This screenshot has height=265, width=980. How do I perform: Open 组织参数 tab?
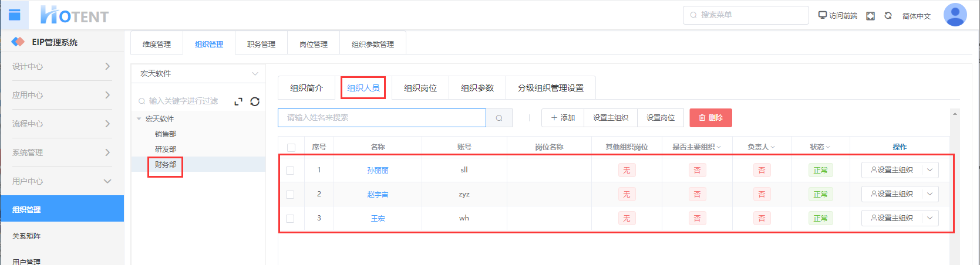[477, 88]
